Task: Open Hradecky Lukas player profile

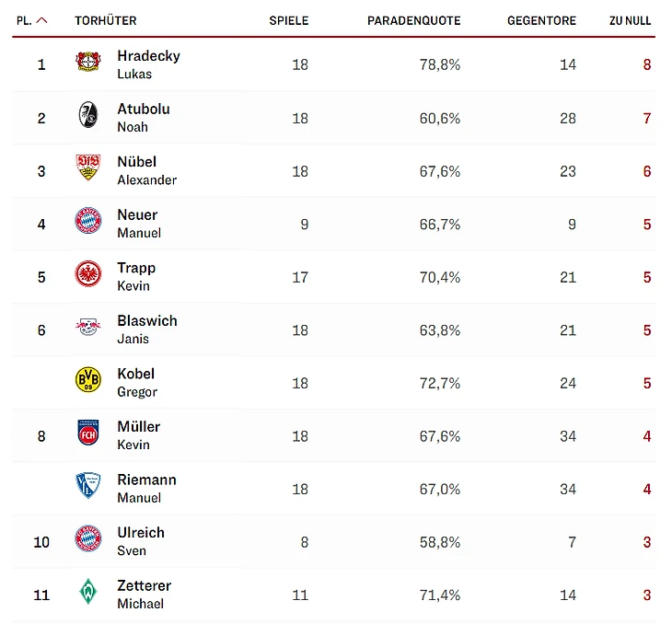Action: click(x=148, y=64)
